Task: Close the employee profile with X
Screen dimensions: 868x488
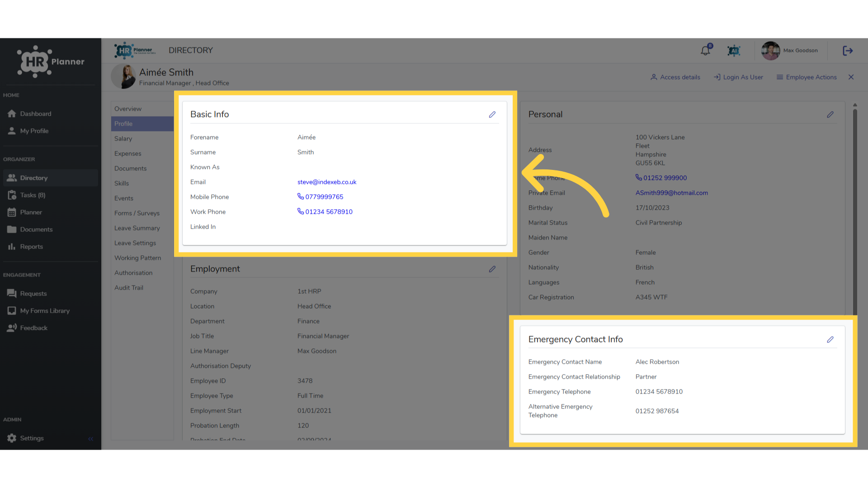Action: pos(851,77)
